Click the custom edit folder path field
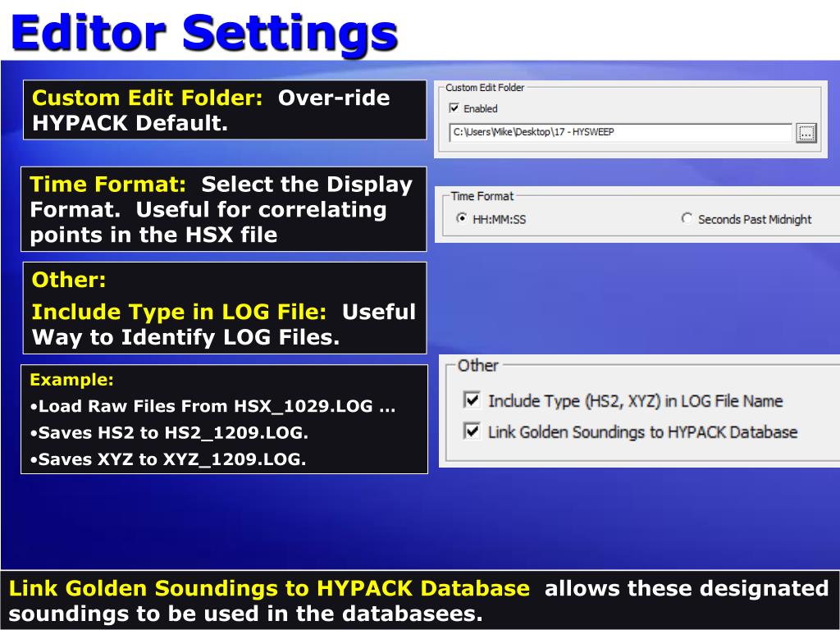 tap(620, 132)
